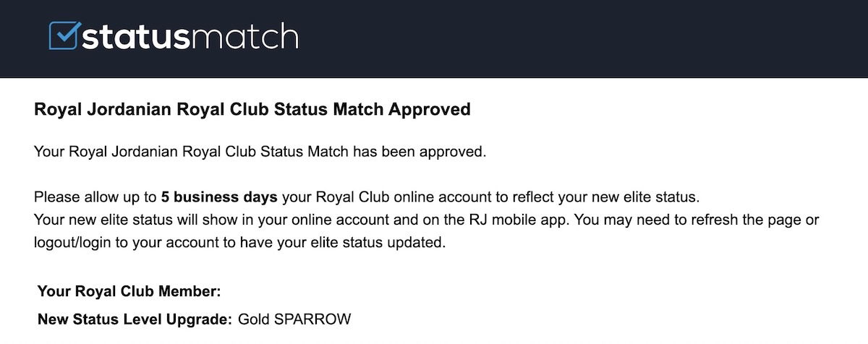Click the bold "status" part of the logo
The height and width of the screenshot is (344, 868).
[135, 37]
